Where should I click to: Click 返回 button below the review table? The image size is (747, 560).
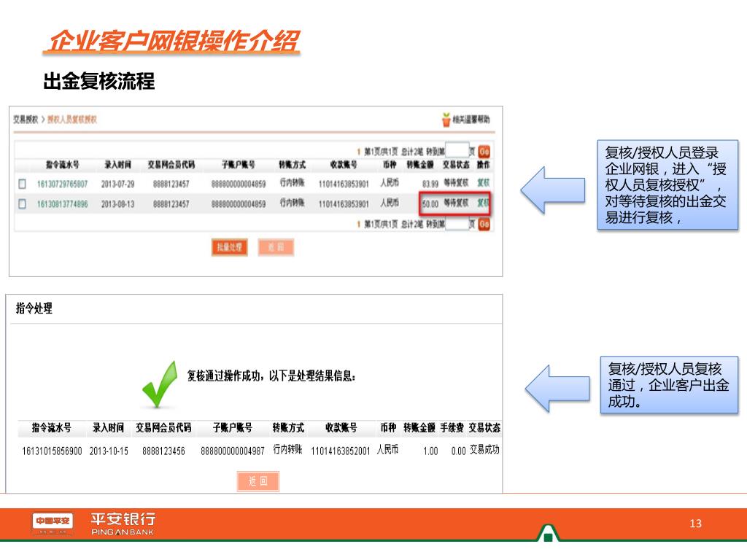(x=276, y=247)
